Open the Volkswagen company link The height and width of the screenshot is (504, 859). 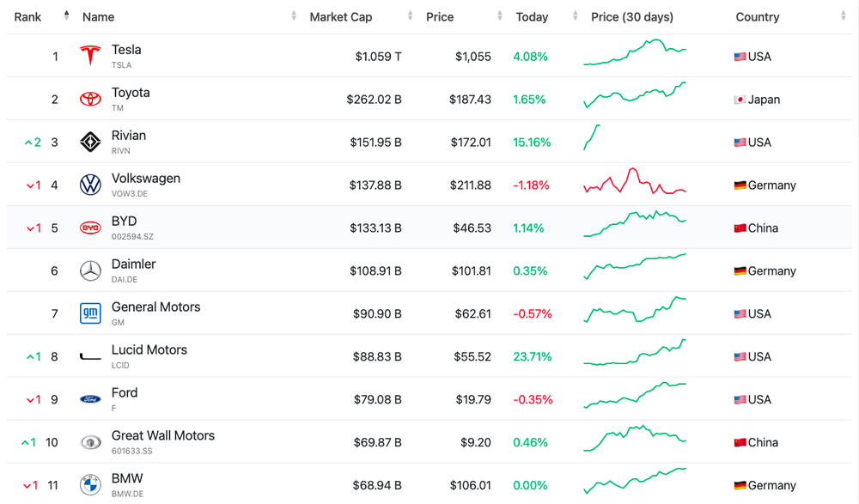click(146, 178)
